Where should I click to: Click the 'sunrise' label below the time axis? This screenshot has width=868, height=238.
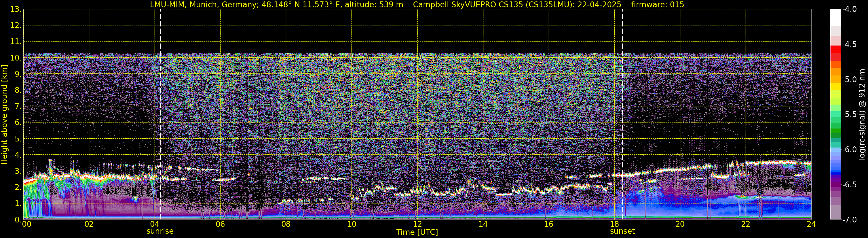160,231
